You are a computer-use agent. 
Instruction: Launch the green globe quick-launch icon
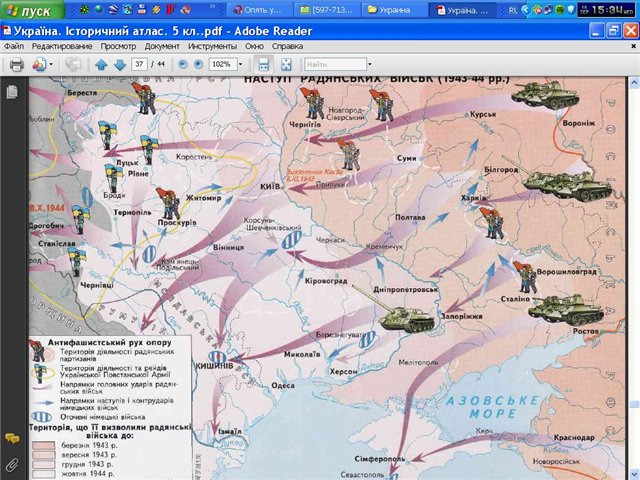(x=99, y=9)
